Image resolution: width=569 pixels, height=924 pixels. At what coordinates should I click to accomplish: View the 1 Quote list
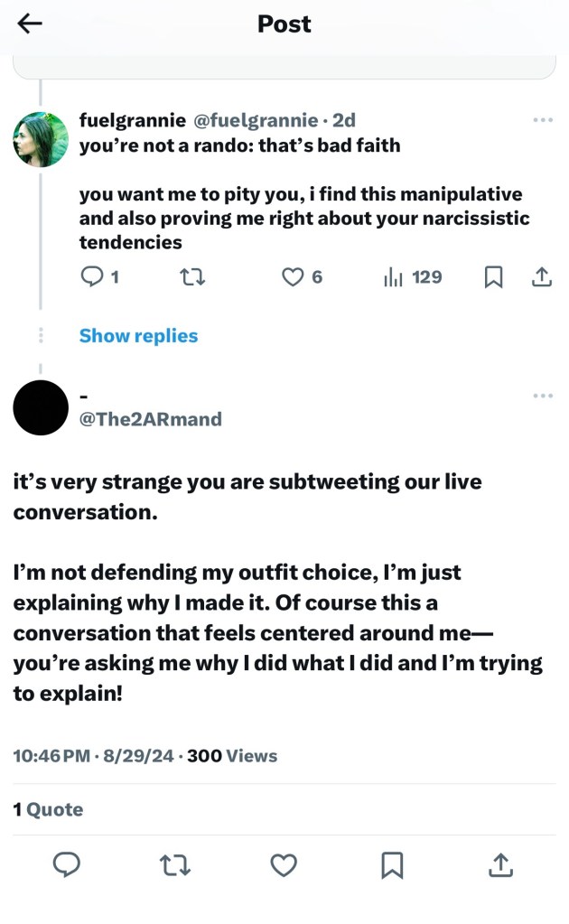pos(48,809)
